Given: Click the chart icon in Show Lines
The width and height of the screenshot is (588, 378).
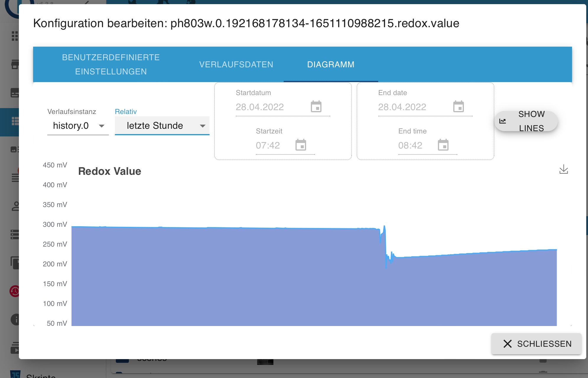Looking at the screenshot, I should [503, 121].
